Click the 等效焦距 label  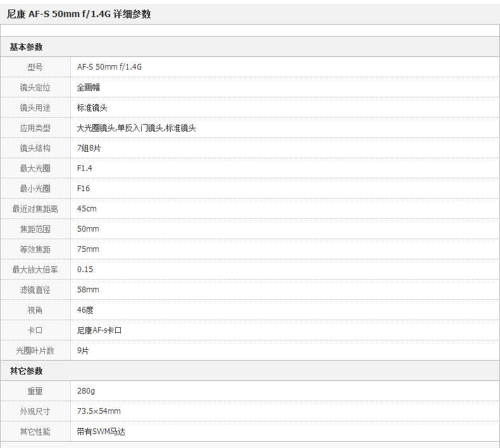[35, 249]
